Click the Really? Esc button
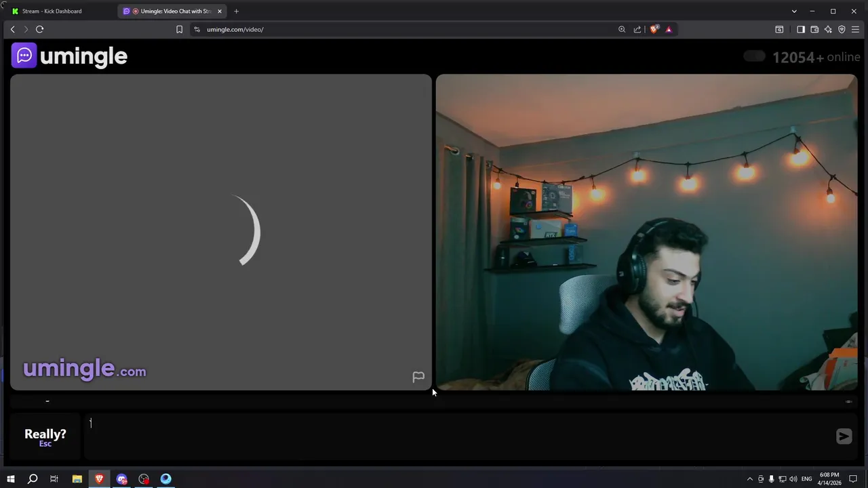The width and height of the screenshot is (868, 488). (45, 437)
